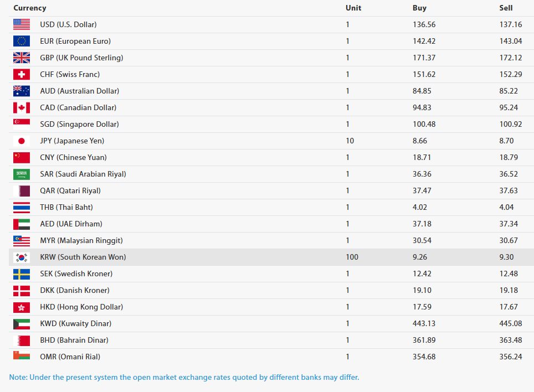The height and width of the screenshot is (392, 534).
Task: Select the Saudi Arabian flag icon
Action: pyautogui.click(x=22, y=174)
